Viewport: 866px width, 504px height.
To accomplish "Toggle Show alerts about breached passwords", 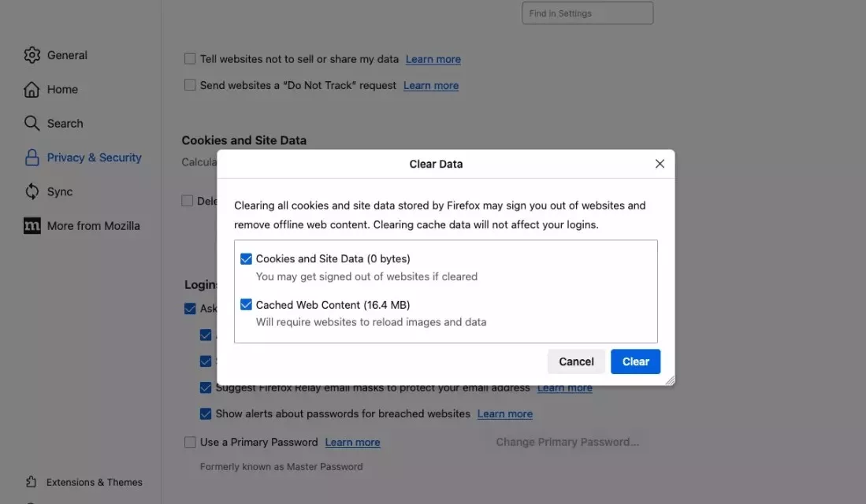I will [x=206, y=414].
